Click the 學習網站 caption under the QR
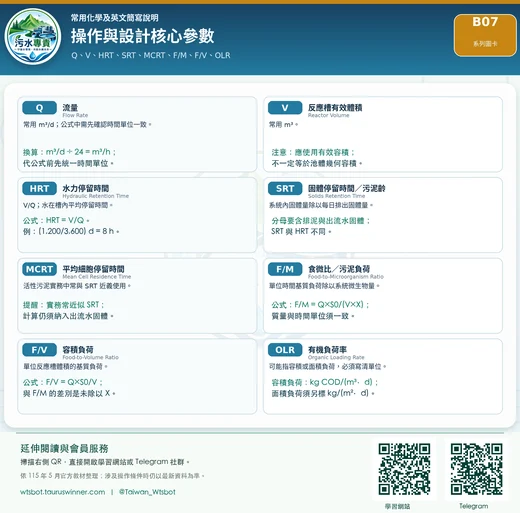The width and height of the screenshot is (520, 513). [x=397, y=506]
